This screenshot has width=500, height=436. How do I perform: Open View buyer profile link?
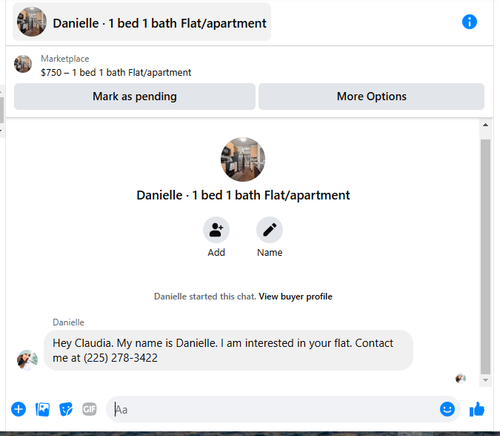[295, 296]
